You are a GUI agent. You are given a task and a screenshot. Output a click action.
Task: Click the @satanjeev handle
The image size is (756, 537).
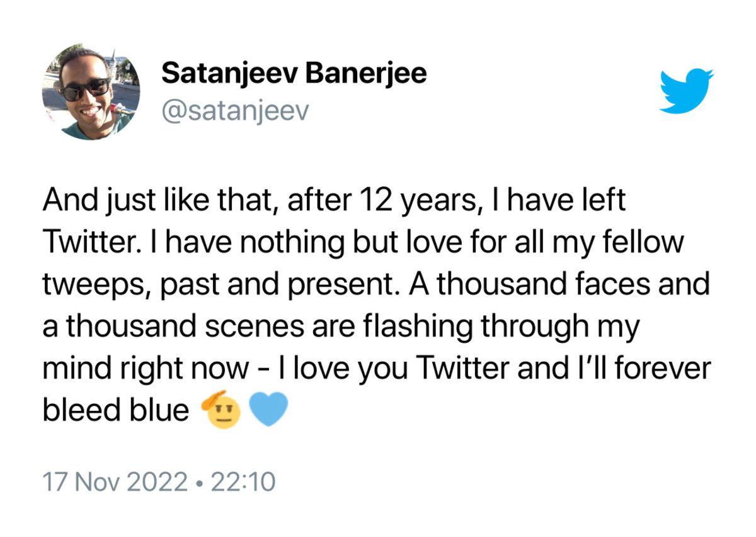pyautogui.click(x=236, y=112)
